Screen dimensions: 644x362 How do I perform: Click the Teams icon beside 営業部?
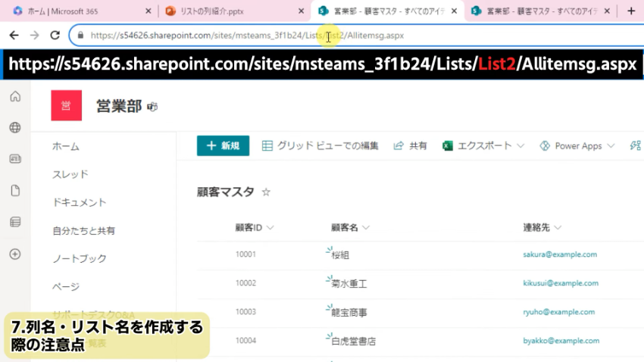(x=152, y=107)
